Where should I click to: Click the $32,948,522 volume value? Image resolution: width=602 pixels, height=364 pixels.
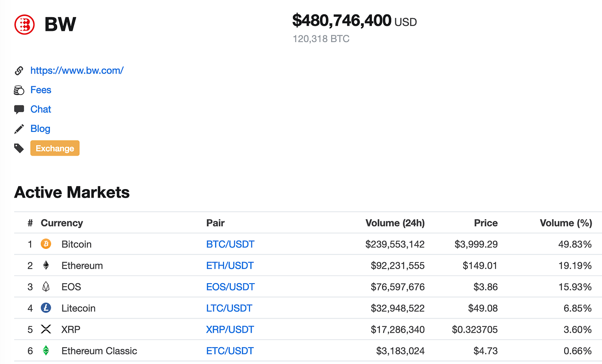tap(398, 308)
